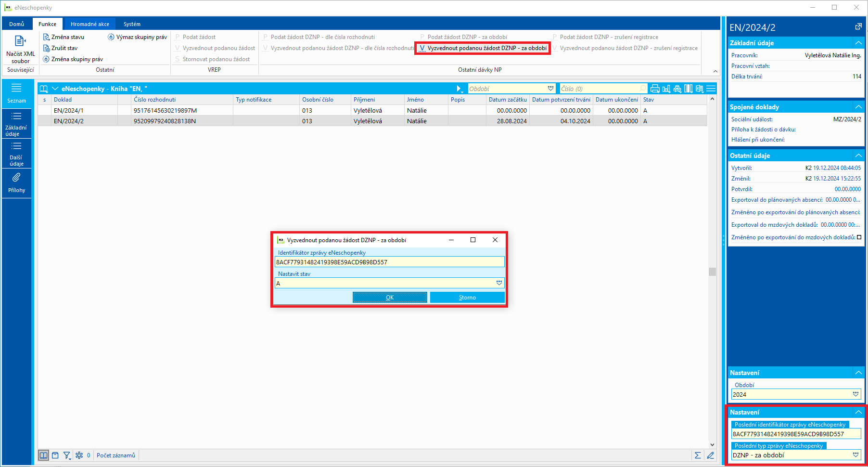Click the Excel export icon in table toolbar

pyautogui.click(x=700, y=89)
